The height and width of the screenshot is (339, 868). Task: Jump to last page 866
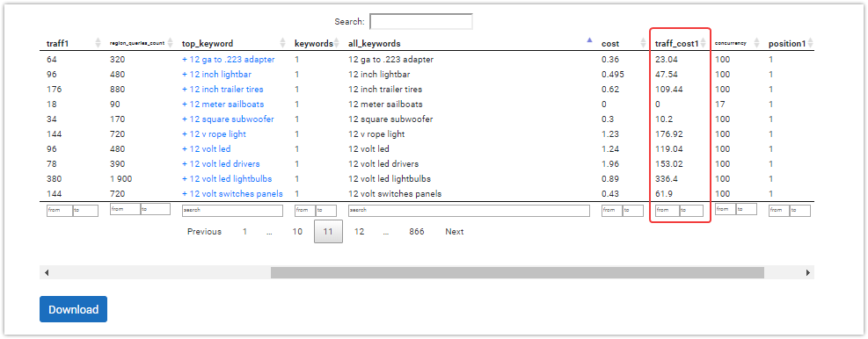click(x=417, y=232)
